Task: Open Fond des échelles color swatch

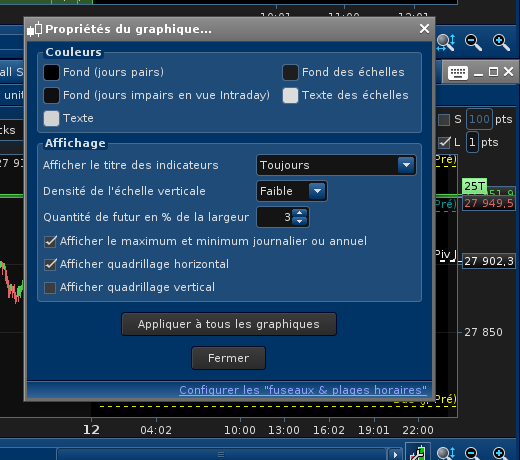Action: [x=290, y=72]
